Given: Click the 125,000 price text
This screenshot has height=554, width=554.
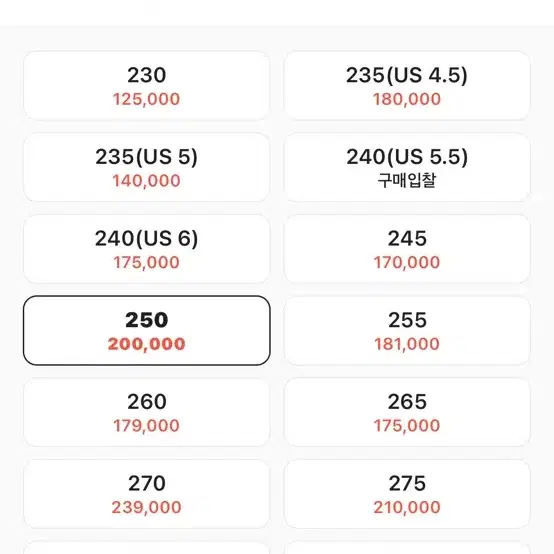Looking at the screenshot, I should 147,99.
